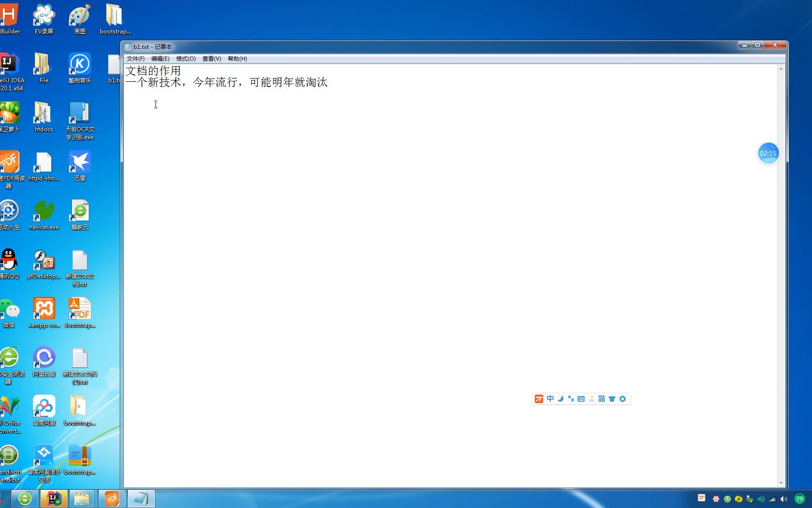
Task: Click the network signal icon in system tray
Action: click(x=772, y=499)
